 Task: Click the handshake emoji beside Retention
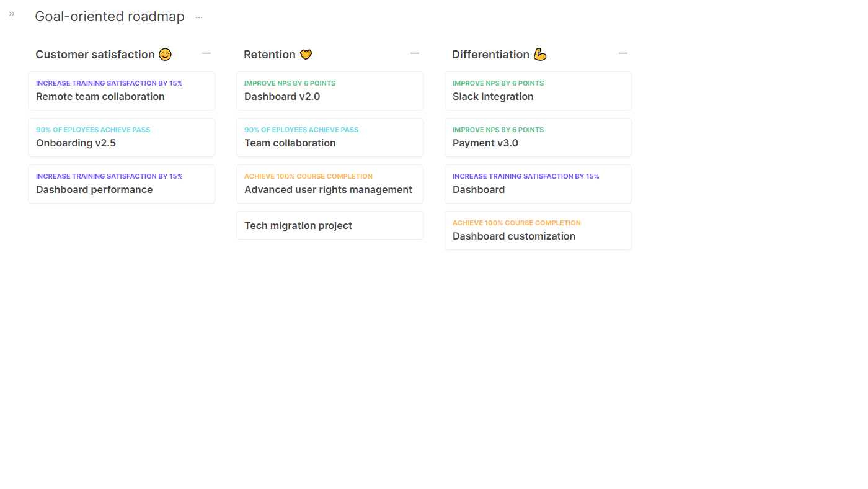(306, 54)
